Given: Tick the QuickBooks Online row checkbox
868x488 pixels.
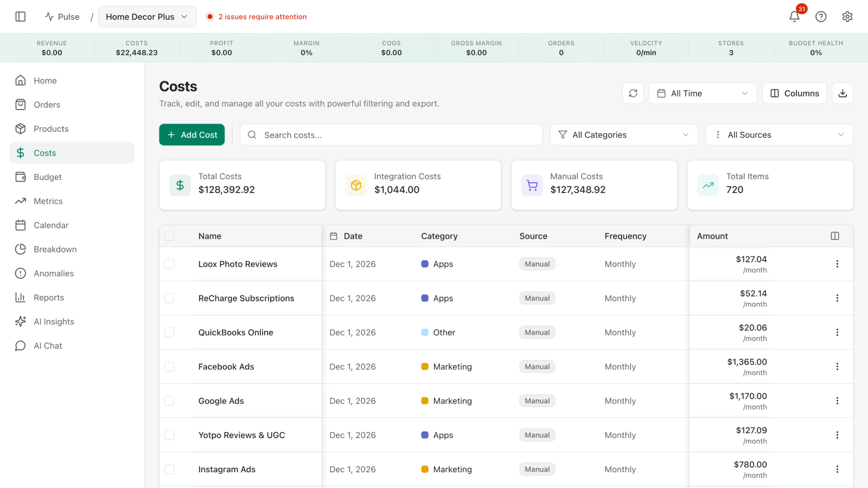Looking at the screenshot, I should tap(169, 332).
